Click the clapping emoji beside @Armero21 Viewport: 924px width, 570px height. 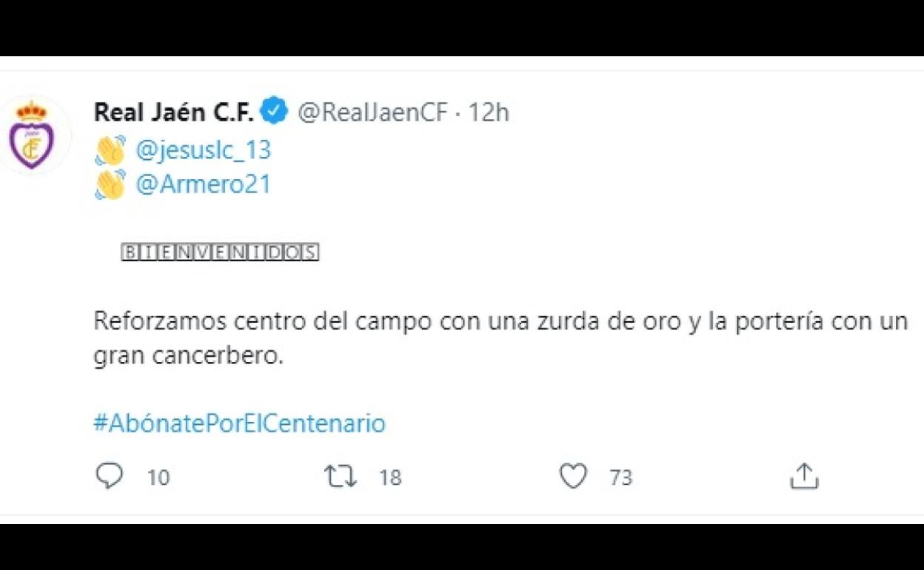(110, 184)
